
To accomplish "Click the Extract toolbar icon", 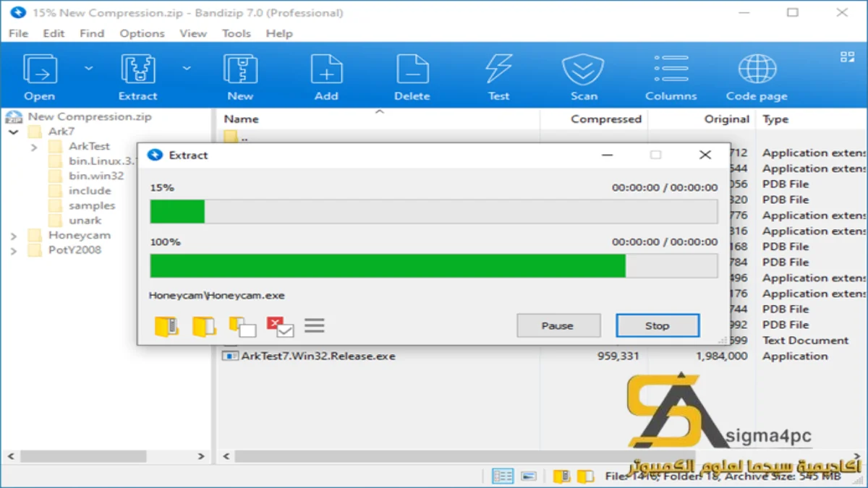I will click(x=137, y=70).
